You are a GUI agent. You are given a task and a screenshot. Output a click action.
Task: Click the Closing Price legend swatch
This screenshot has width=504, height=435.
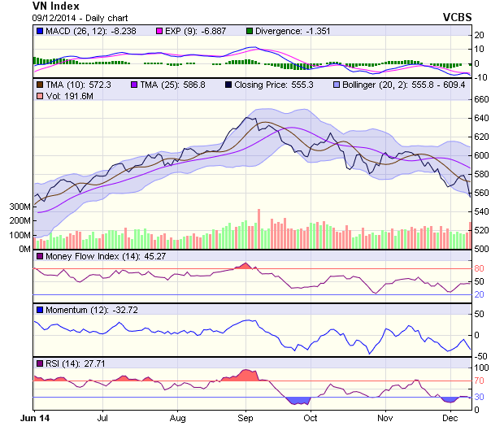point(230,85)
